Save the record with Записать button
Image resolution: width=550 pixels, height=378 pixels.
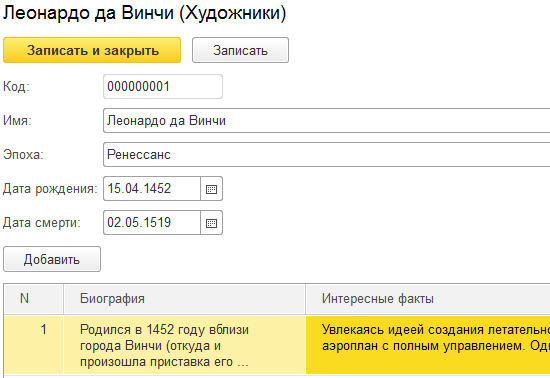tap(240, 50)
